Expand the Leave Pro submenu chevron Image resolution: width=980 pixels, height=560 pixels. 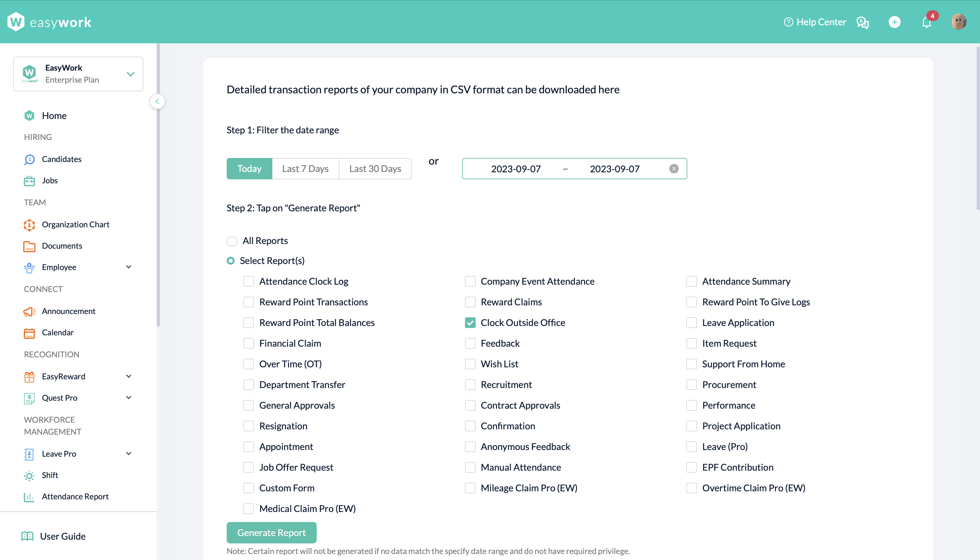pos(129,453)
